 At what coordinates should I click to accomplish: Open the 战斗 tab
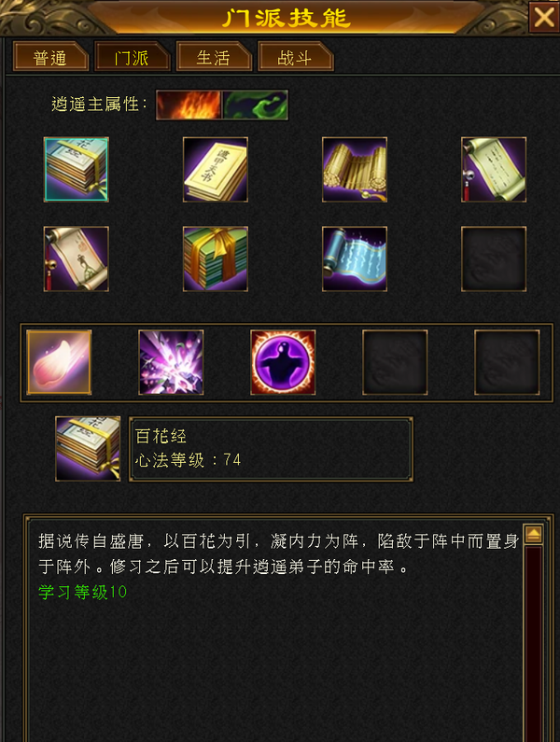coord(295,56)
